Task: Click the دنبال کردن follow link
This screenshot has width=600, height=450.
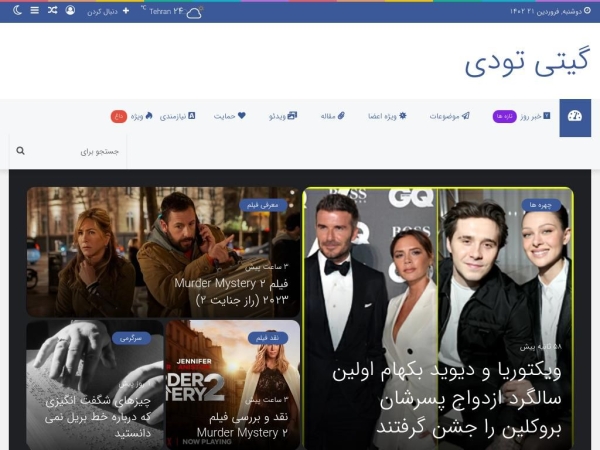Action: (102, 12)
